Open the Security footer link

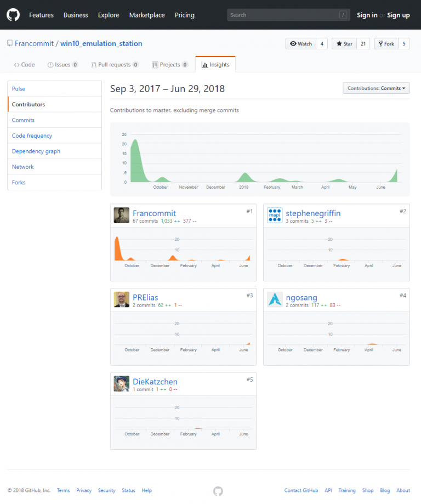pyautogui.click(x=107, y=490)
